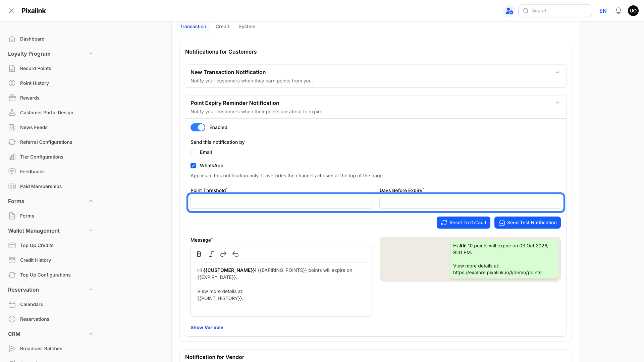The image size is (644, 362).
Task: Collapse the Loyalty Program menu group
Action: [x=91, y=54]
